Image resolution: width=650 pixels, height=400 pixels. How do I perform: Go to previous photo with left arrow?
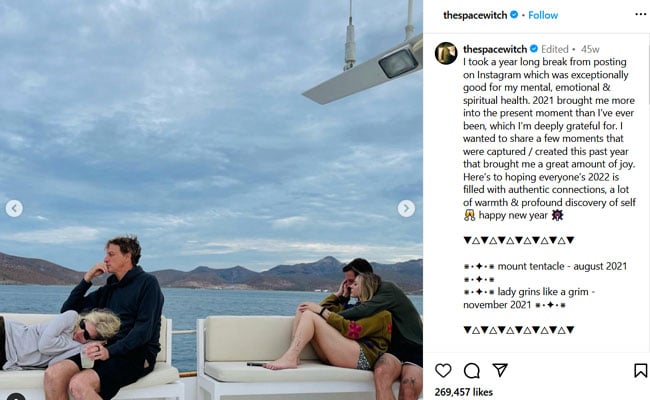(x=14, y=208)
